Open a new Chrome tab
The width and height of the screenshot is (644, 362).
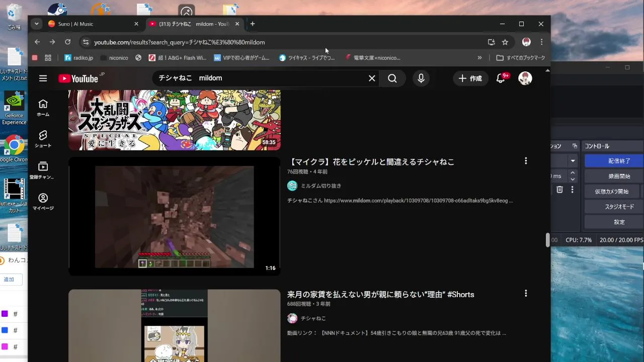click(253, 24)
